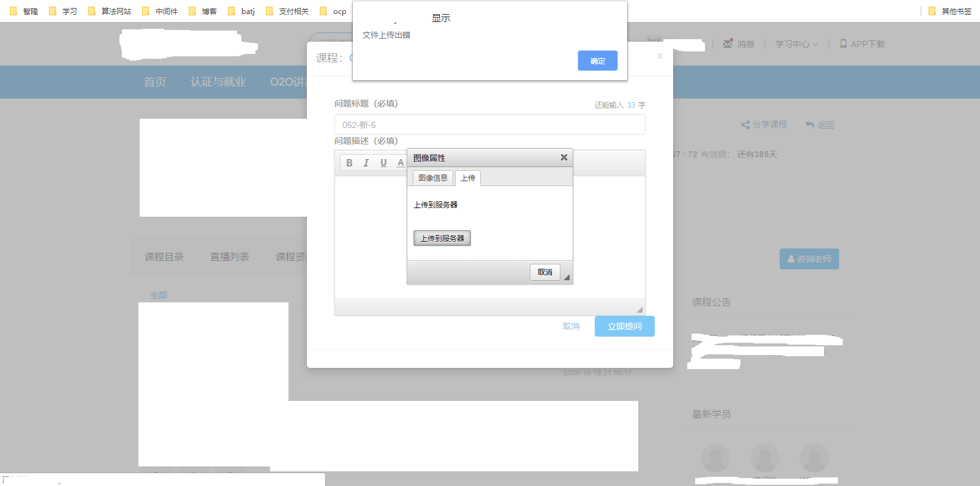Toggle italic formatting in the editor

click(366, 163)
